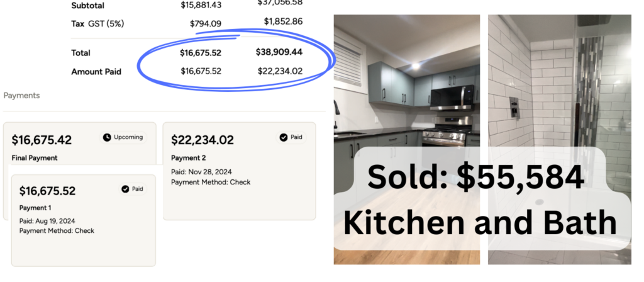
Task: Select the $16,675.52 amount in Payment 1 card
Action: 47,191
